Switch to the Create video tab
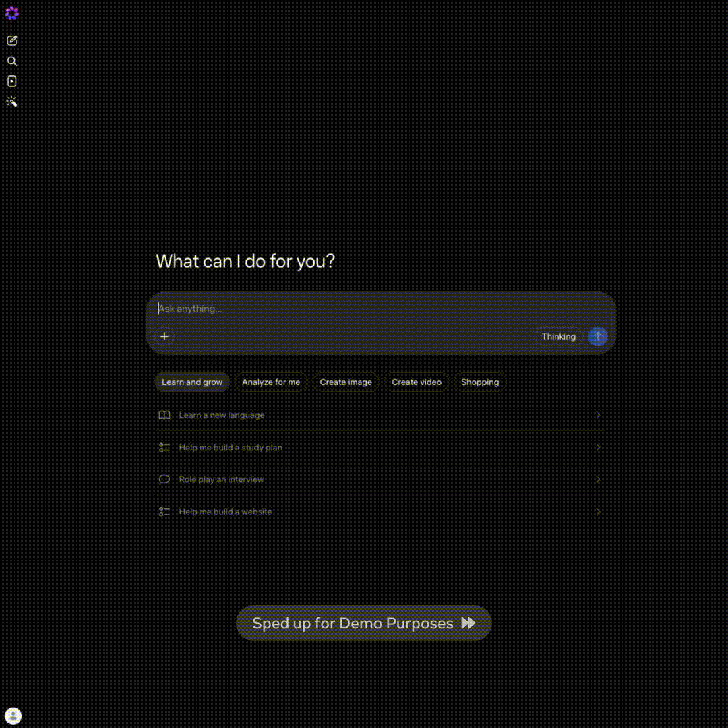 click(x=417, y=382)
